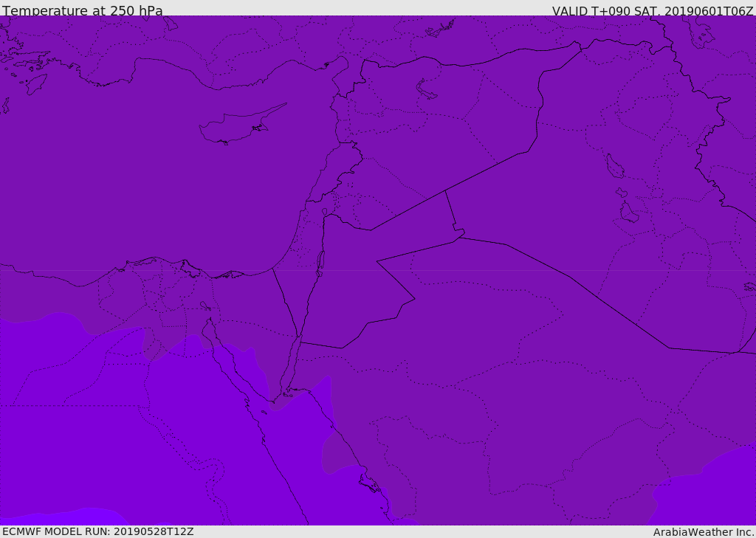Click the 'VALID T+090 SAT. 20190601T06Z' label
This screenshot has width=756, height=538.
653,10
